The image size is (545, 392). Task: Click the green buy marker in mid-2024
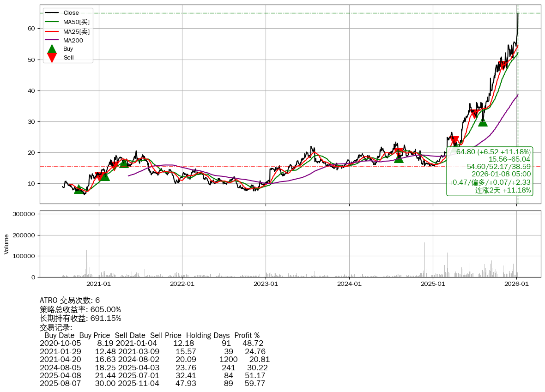(x=399, y=158)
